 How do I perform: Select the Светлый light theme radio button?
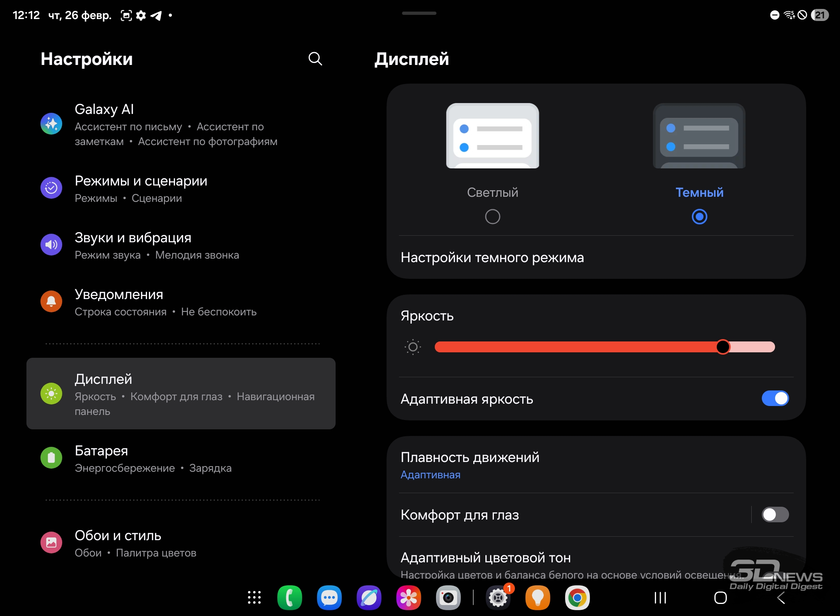(x=492, y=217)
